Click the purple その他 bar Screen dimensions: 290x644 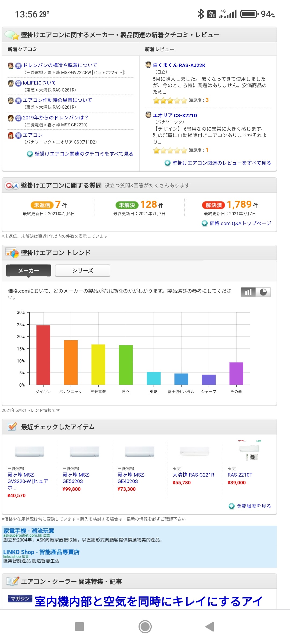click(x=236, y=374)
